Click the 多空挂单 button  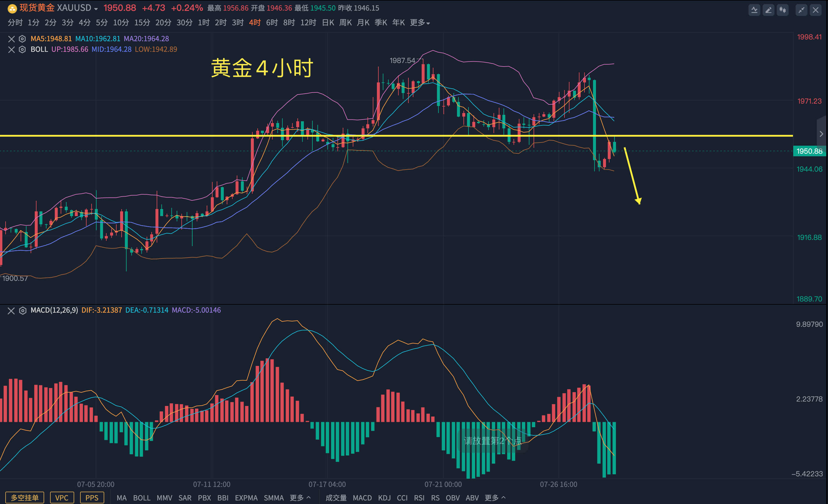tap(24, 498)
